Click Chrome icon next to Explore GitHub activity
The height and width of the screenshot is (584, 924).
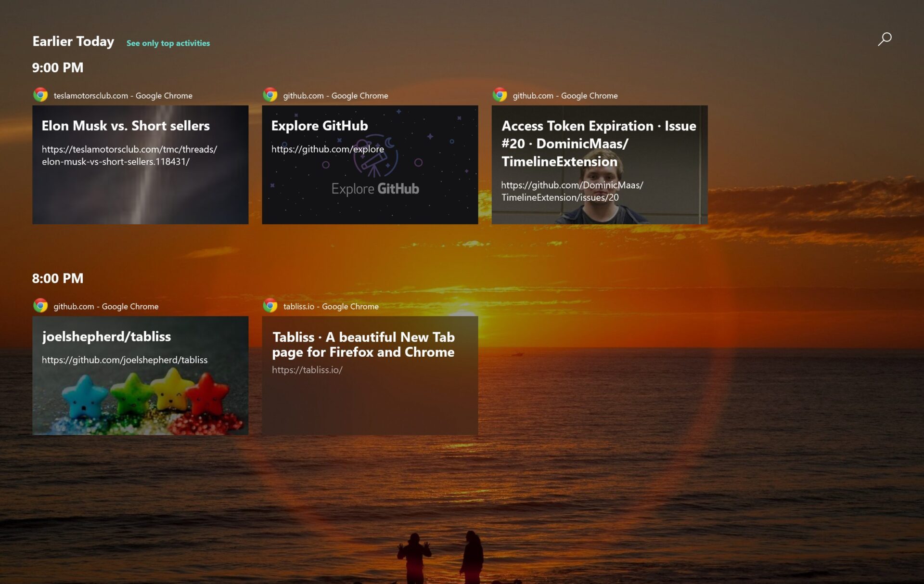tap(270, 95)
